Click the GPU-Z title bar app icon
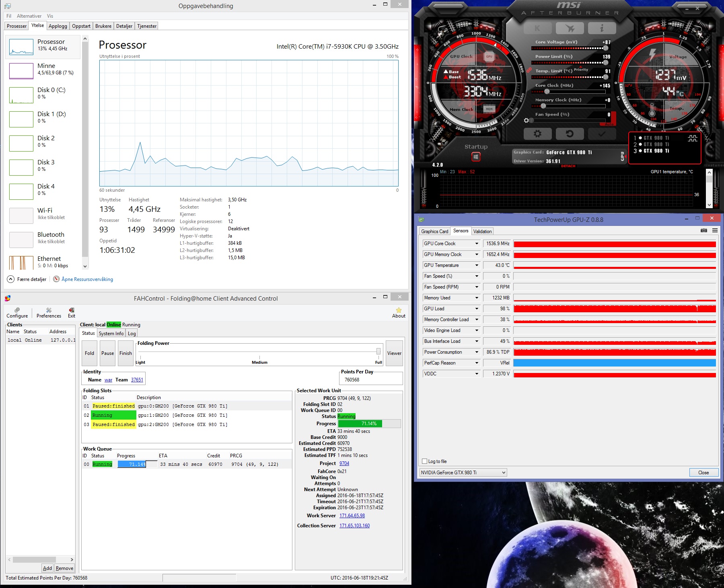 point(421,219)
